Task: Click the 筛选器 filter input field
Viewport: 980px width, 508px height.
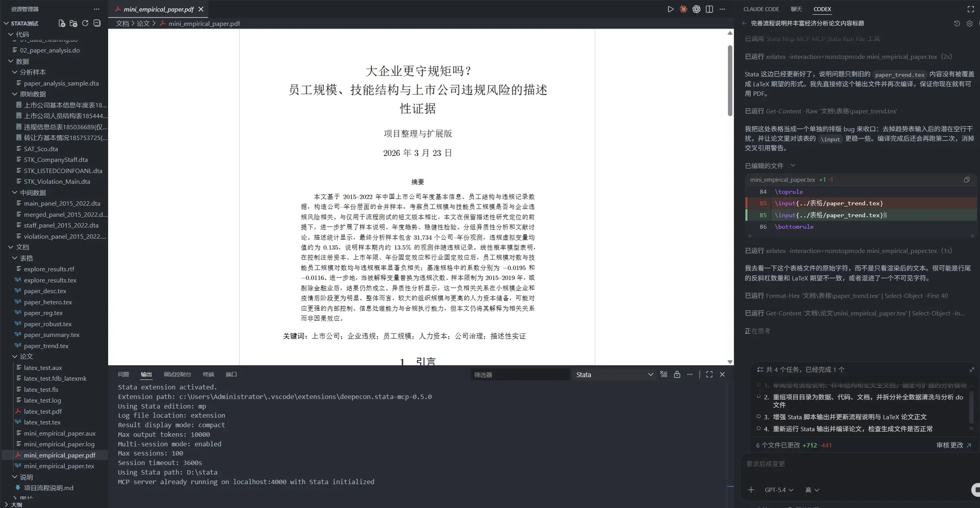Action: [x=519, y=375]
